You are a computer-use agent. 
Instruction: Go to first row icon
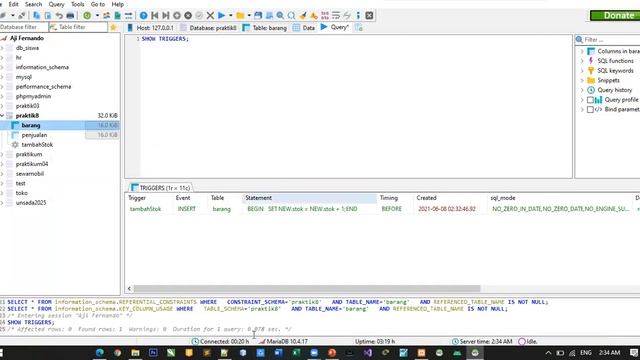(155, 16)
